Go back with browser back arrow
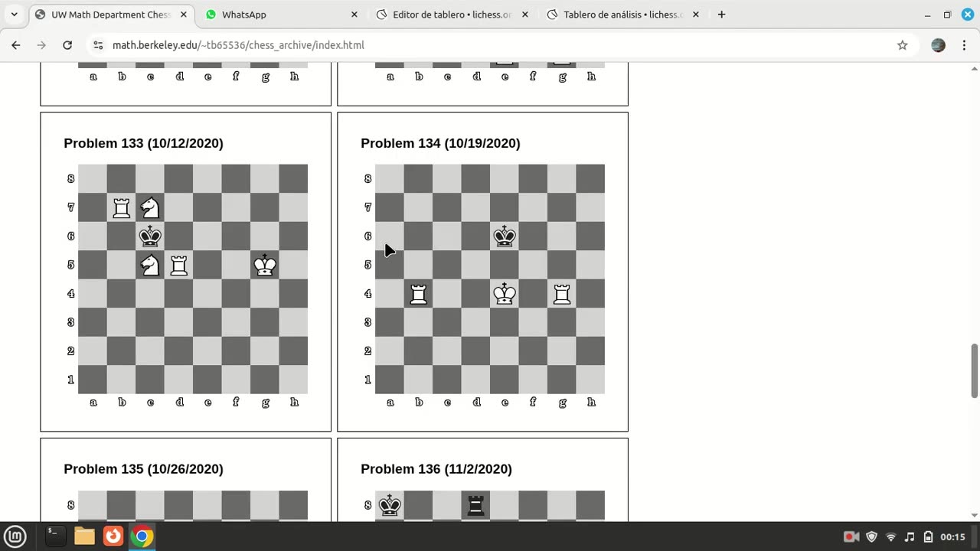 tap(16, 45)
